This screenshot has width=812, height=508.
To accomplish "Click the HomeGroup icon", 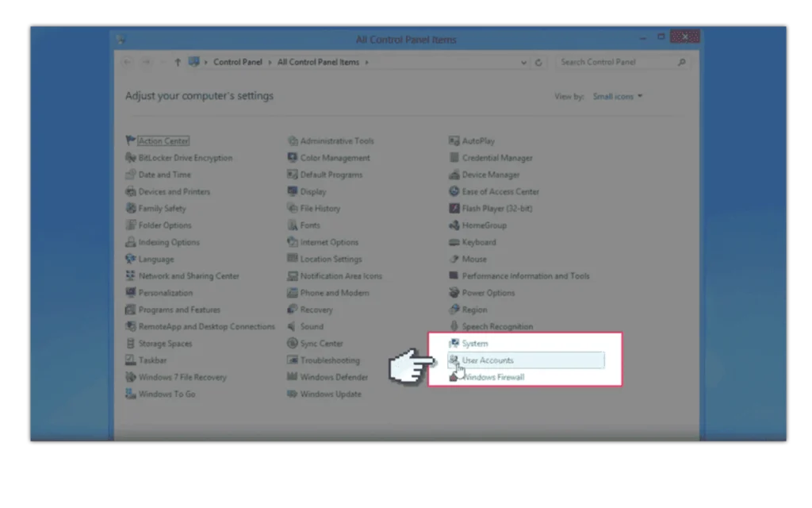I will coord(454,225).
